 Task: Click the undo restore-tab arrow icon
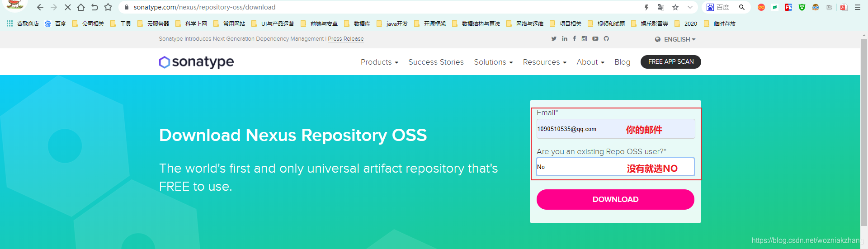(94, 7)
